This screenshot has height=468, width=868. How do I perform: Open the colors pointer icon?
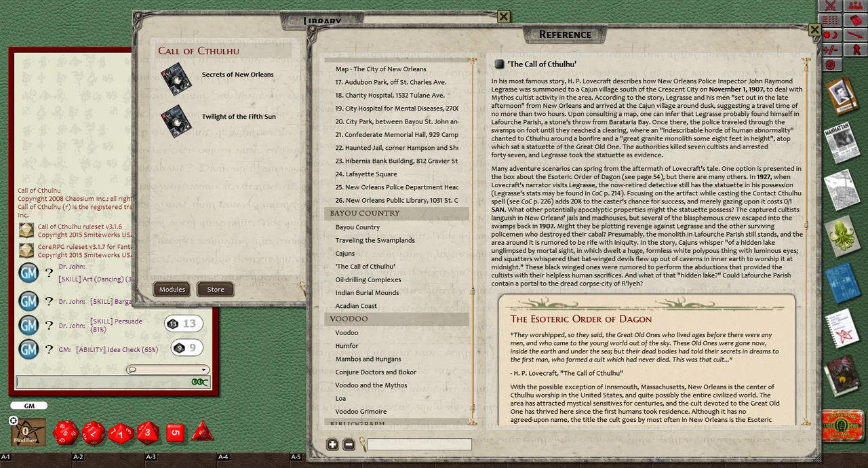point(856,35)
